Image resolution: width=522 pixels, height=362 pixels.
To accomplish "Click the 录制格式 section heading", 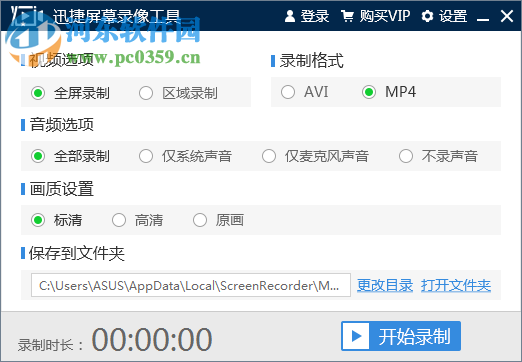I will click(x=311, y=61).
